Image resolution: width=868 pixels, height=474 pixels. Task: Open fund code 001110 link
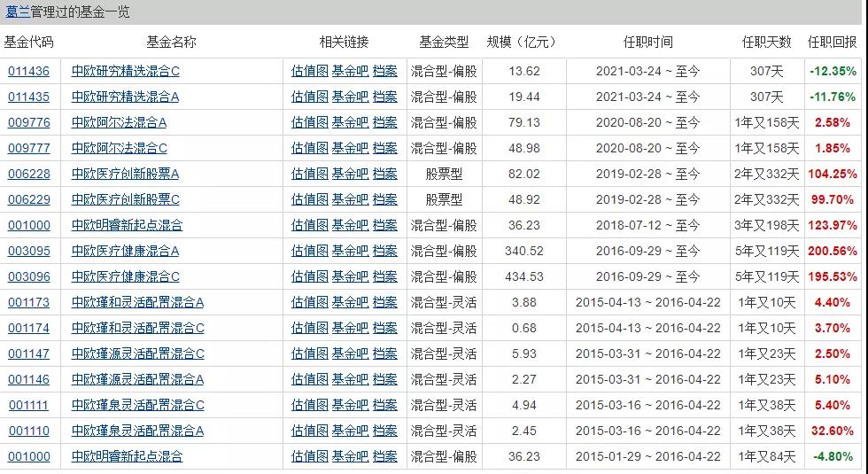(x=28, y=431)
